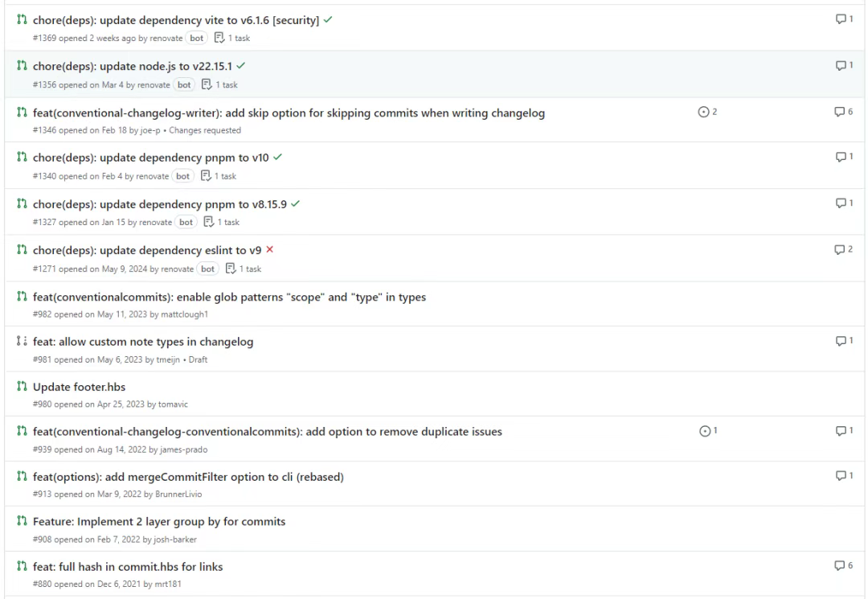Click the Changes requested status link
Screen dimensions: 868x599
click(205, 130)
